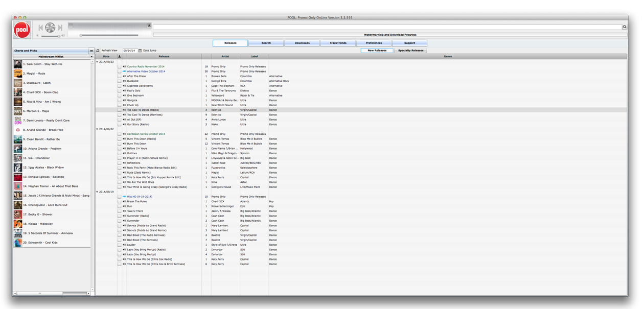Screen dimensions: 644x309
Task: Select the checkbox for Burn This Down (Radio)
Action: (120, 139)
